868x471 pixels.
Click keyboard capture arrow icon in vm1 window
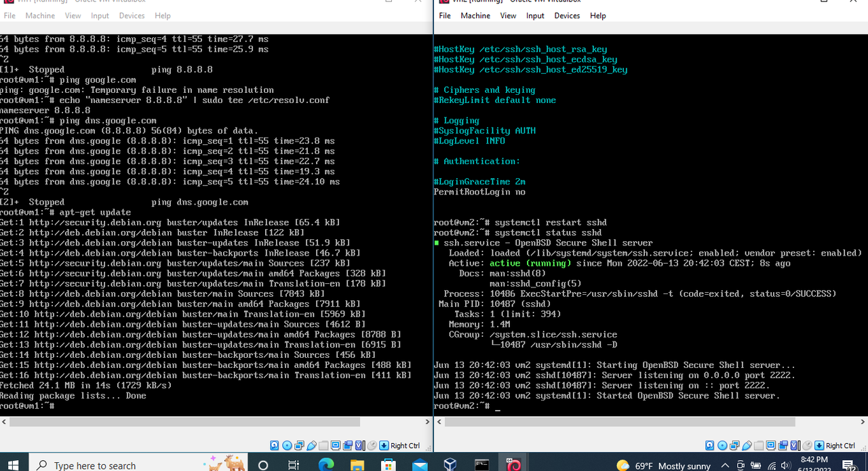click(x=384, y=445)
